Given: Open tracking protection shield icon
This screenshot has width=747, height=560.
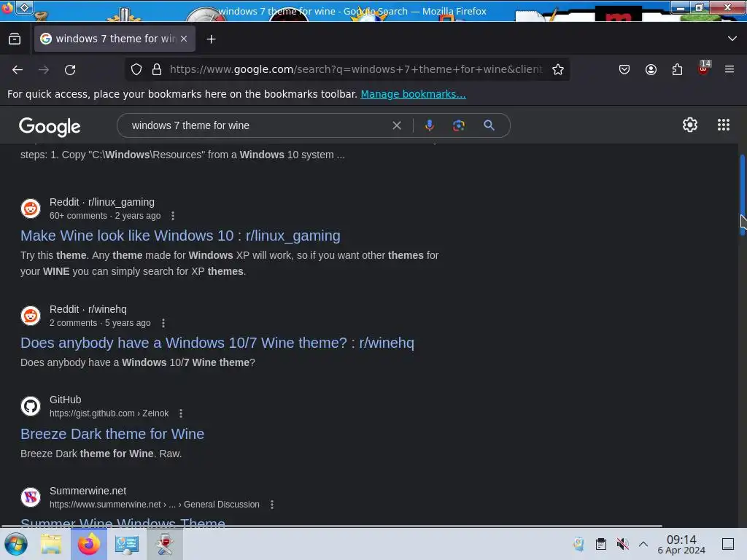Looking at the screenshot, I should point(136,69).
